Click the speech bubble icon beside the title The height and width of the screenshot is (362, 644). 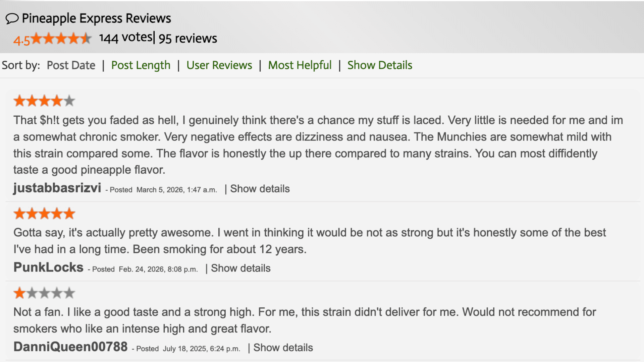tap(11, 18)
